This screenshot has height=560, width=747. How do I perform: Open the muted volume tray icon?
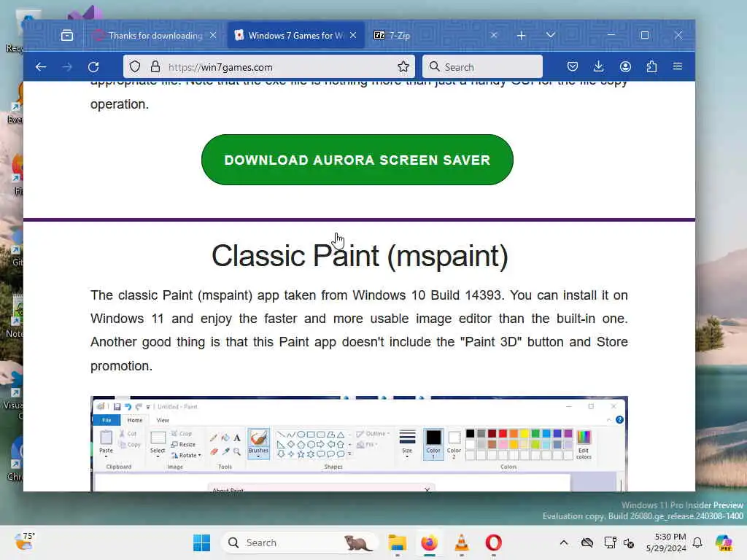click(629, 542)
